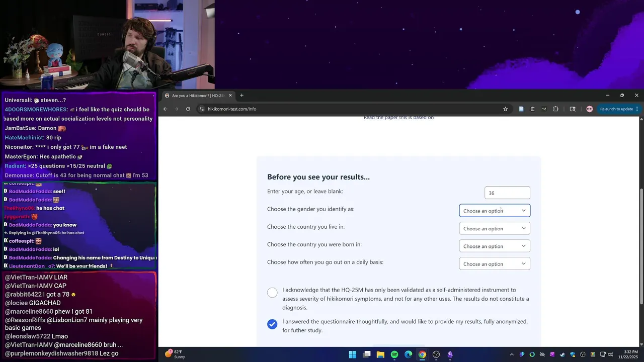This screenshot has width=644, height=362.
Task: View site information icon beside the URL
Action: coord(201,109)
